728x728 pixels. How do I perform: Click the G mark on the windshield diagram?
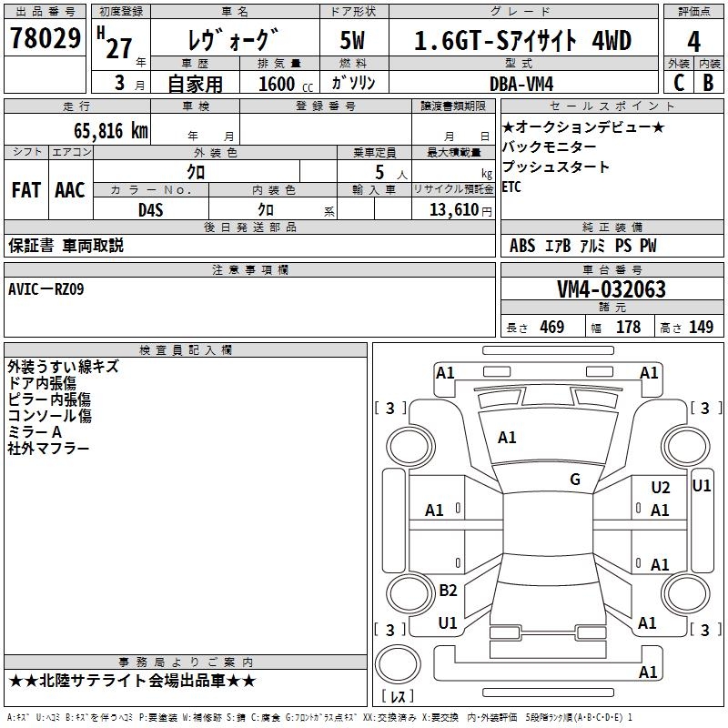pos(574,479)
